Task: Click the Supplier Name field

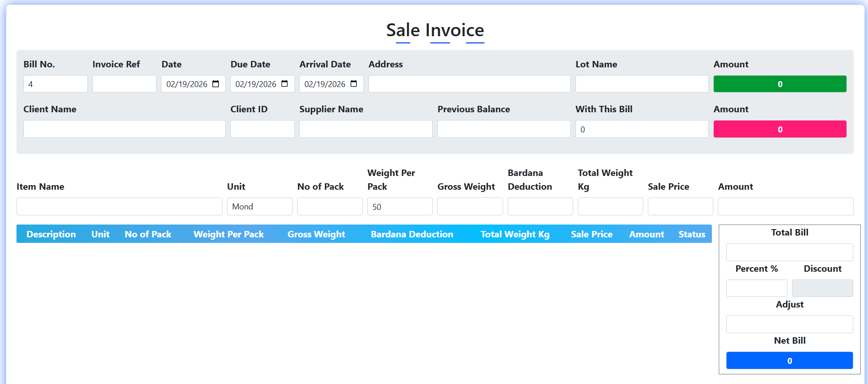Action: pyautogui.click(x=365, y=129)
